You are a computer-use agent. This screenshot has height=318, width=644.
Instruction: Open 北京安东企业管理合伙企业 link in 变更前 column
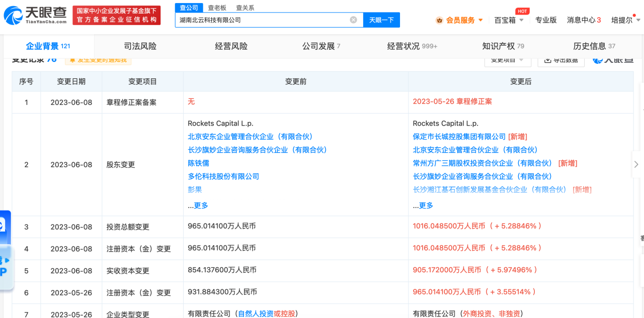pos(250,137)
